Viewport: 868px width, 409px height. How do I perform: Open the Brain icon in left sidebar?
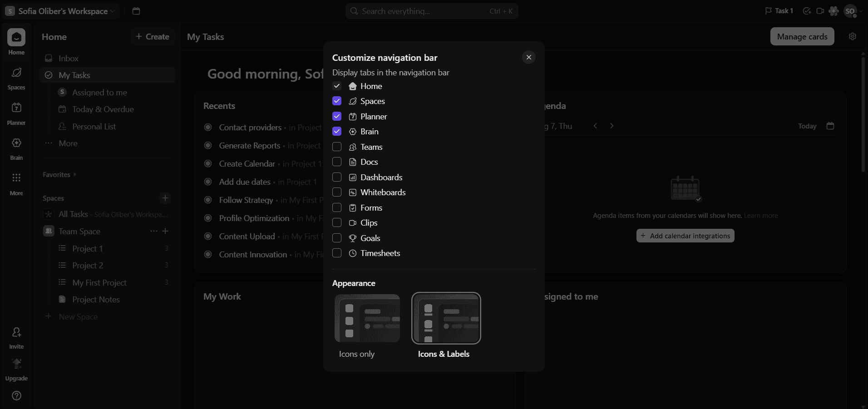point(16,143)
